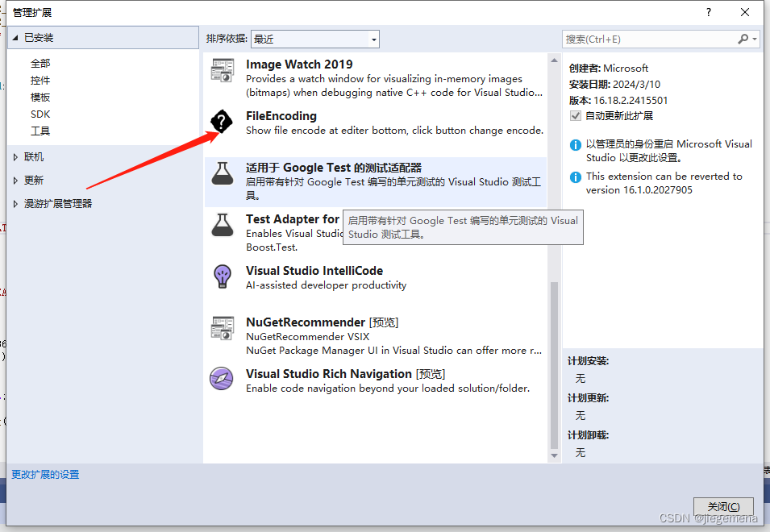770x532 pixels.
Task: Select the Test Adapter for Boost.Test title
Action: click(x=293, y=219)
